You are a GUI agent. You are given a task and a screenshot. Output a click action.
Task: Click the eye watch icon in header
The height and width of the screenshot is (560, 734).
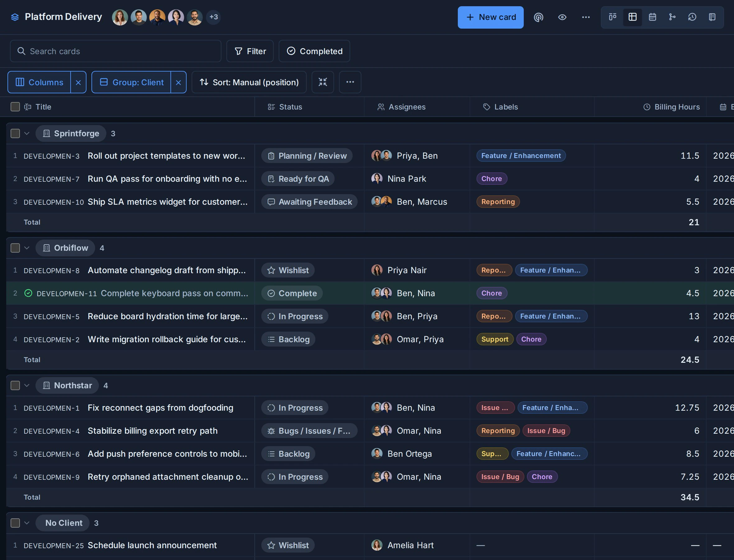click(x=562, y=17)
